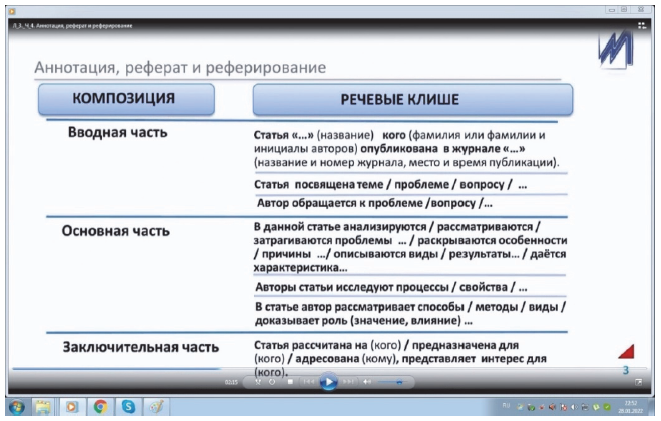Toggle repeat mode in the media player
This screenshot has height=421, width=661.
(272, 381)
